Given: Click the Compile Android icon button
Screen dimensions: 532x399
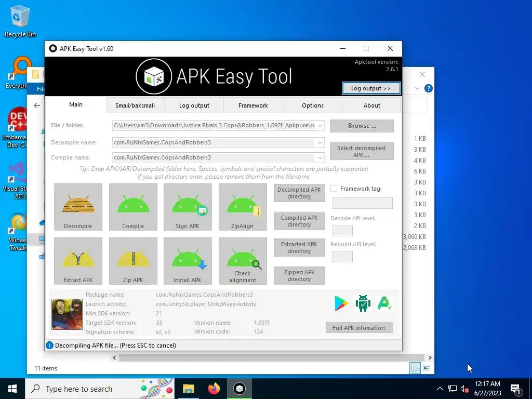Looking at the screenshot, I should tap(133, 207).
